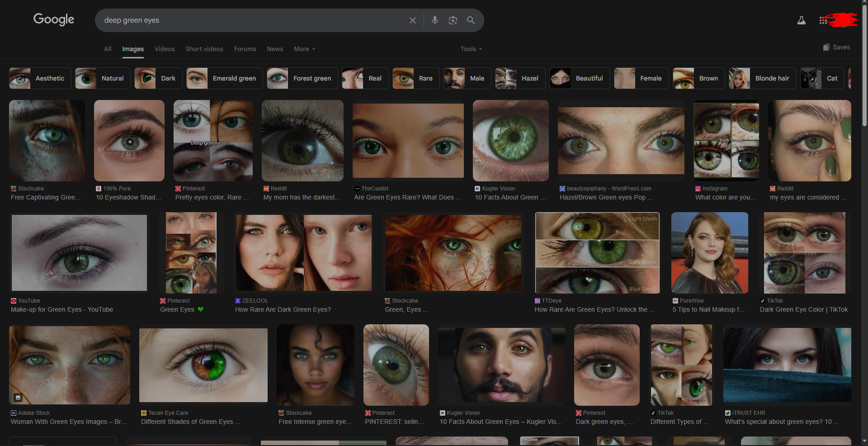Open Search Labs flask icon

tap(801, 20)
